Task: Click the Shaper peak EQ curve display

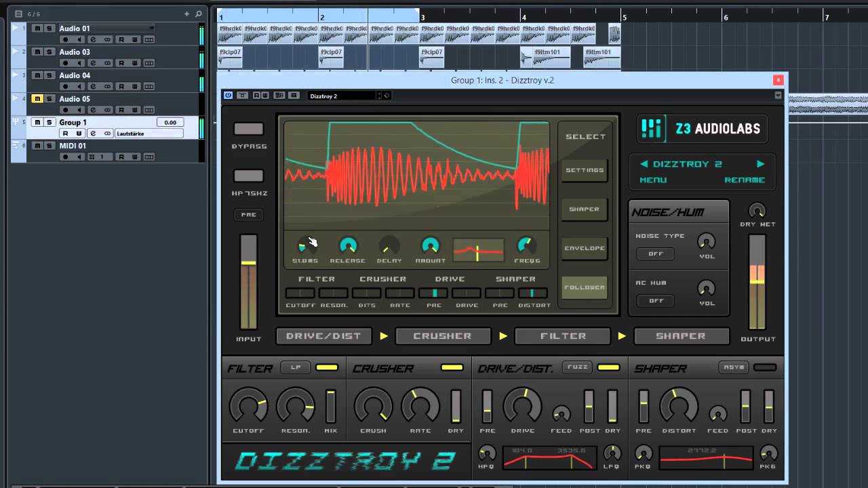Action: tap(705, 457)
